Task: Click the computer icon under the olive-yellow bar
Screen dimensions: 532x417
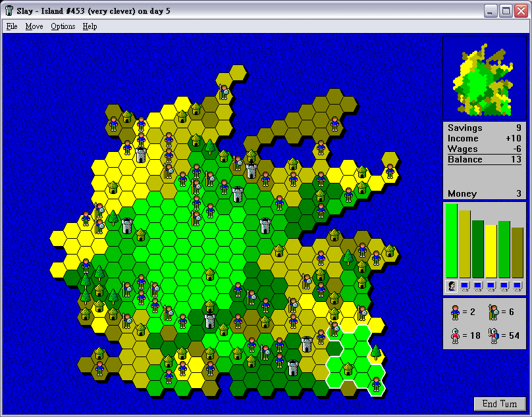Action: coord(465,287)
